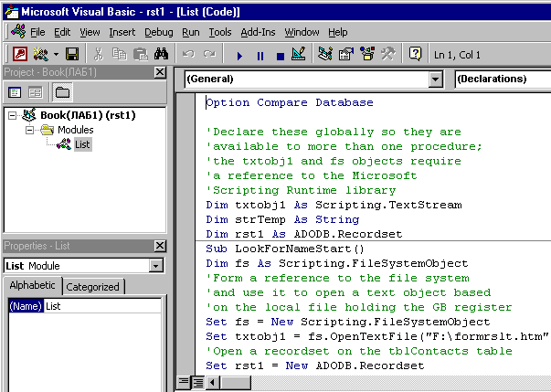Open the Edit menu
Viewport: 551px width, 392px height.
(x=62, y=32)
